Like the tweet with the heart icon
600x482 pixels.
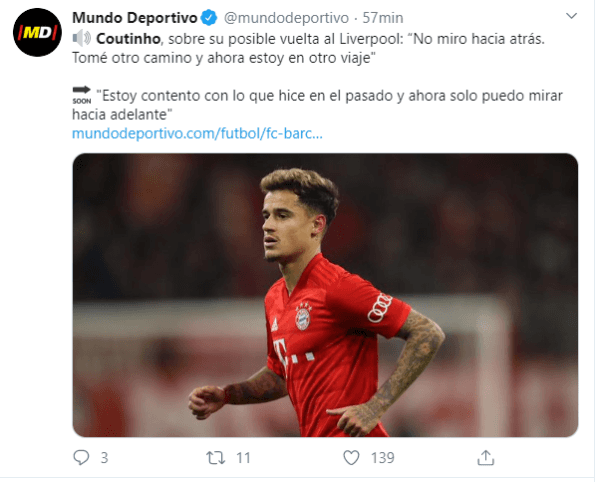pyautogui.click(x=351, y=458)
